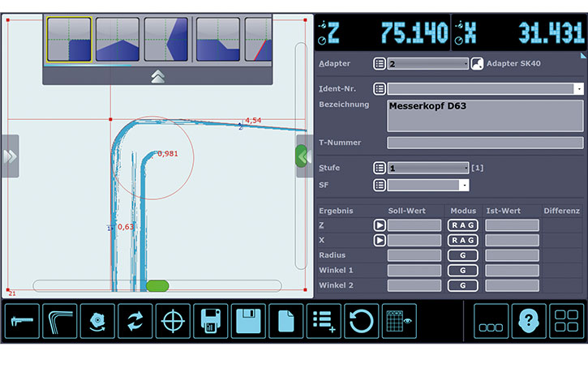588x389 pixels.
Task: Select the sideways tip edge shape thumbnail
Action: tap(166, 40)
